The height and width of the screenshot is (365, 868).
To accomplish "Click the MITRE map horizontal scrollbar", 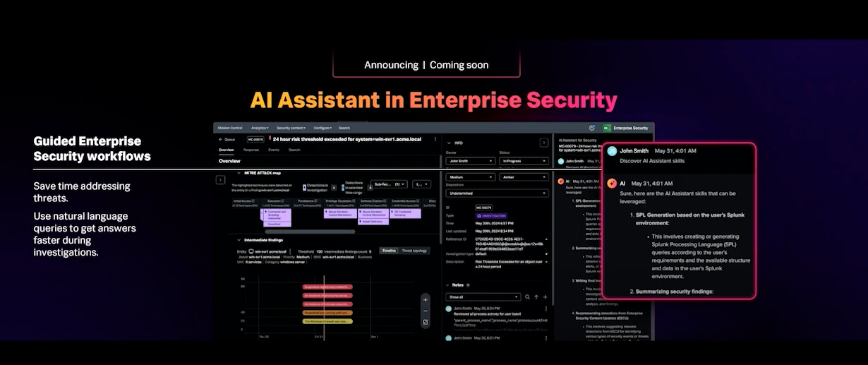I will [x=311, y=231].
